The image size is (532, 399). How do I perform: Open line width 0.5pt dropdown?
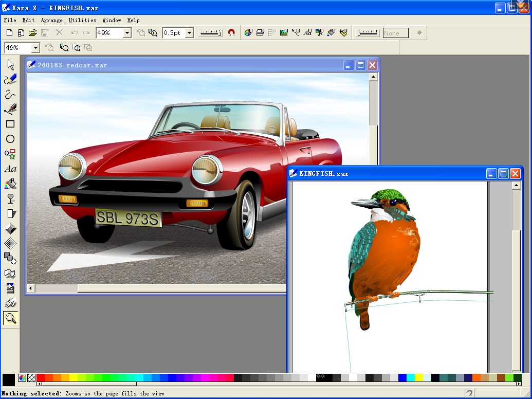point(190,33)
